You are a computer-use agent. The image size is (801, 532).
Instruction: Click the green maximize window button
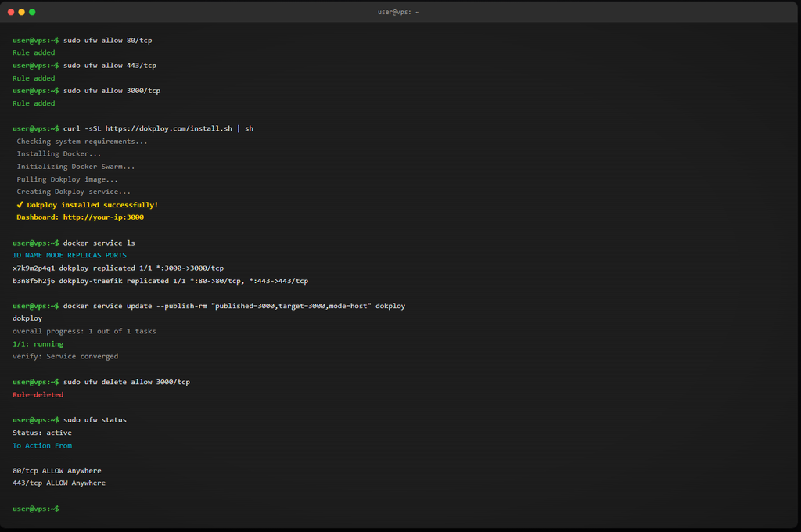(x=32, y=12)
